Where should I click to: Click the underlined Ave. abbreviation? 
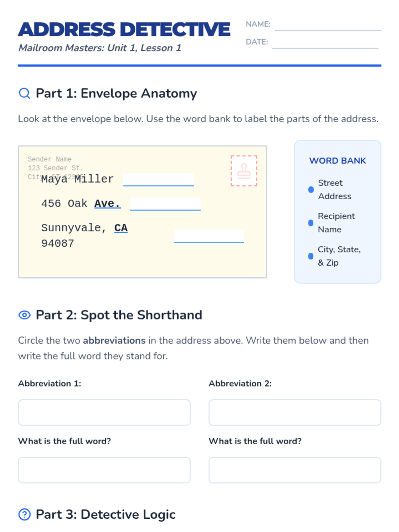pos(107,203)
